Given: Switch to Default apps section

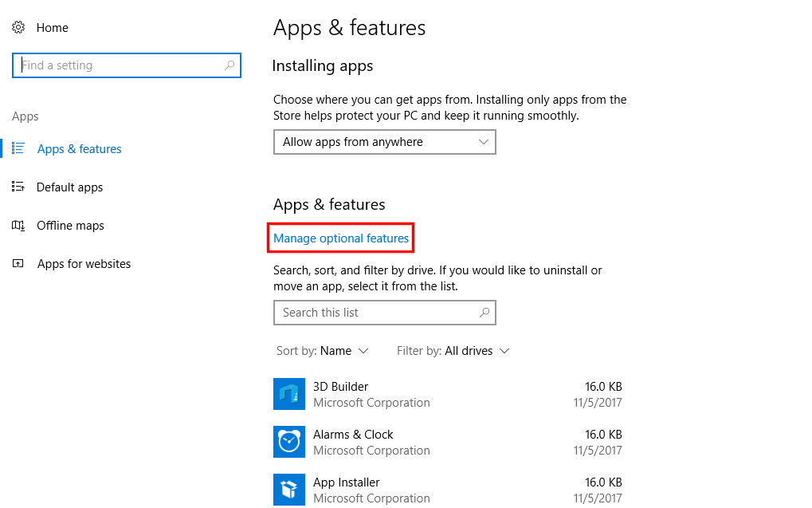Looking at the screenshot, I should click(69, 187).
